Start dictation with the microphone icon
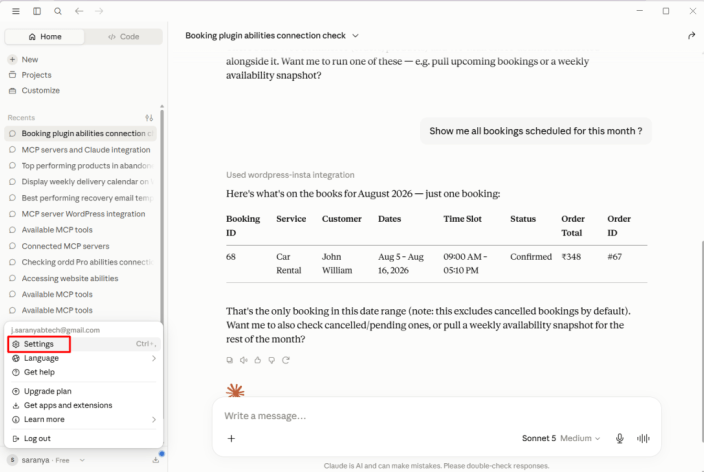The height and width of the screenshot is (472, 704). 620,438
